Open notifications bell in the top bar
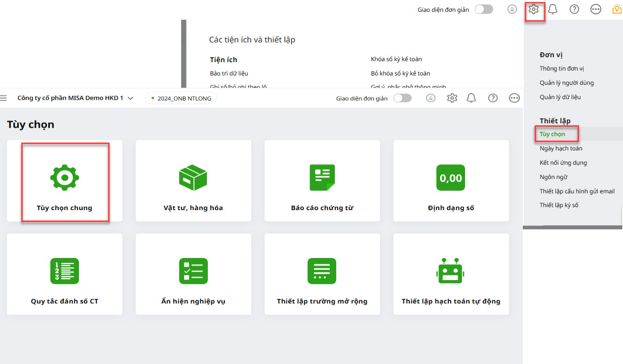The image size is (623, 364). pyautogui.click(x=553, y=9)
